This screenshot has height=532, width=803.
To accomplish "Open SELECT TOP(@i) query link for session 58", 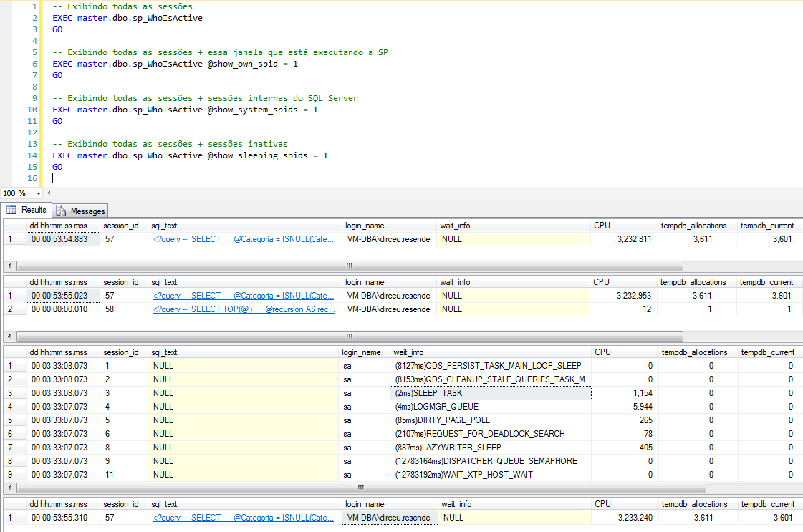I will (244, 309).
